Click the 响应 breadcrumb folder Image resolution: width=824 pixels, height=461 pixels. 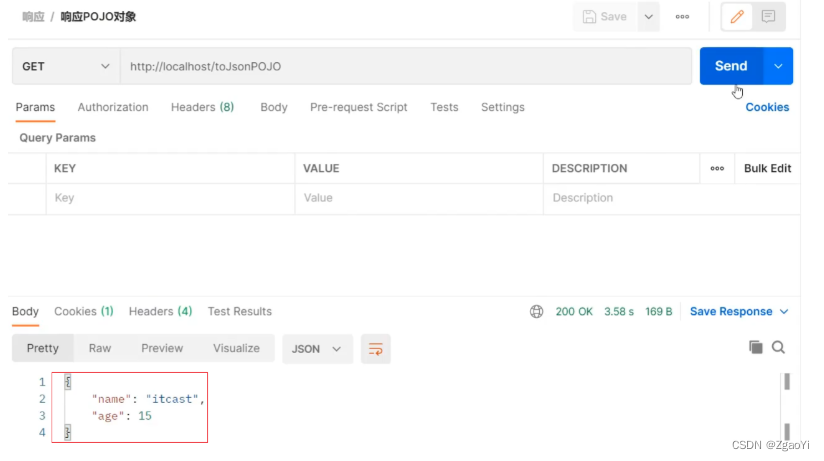pos(33,17)
